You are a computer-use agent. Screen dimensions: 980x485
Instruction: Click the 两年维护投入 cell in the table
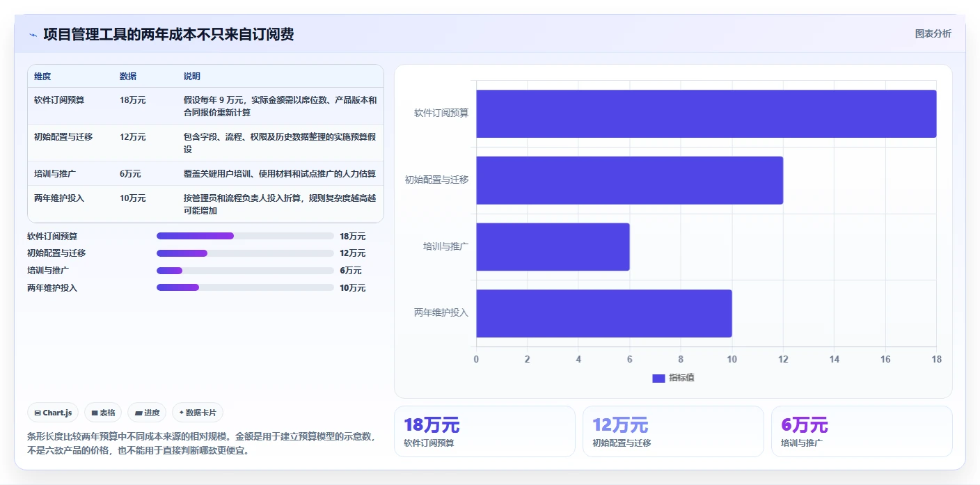pos(59,198)
